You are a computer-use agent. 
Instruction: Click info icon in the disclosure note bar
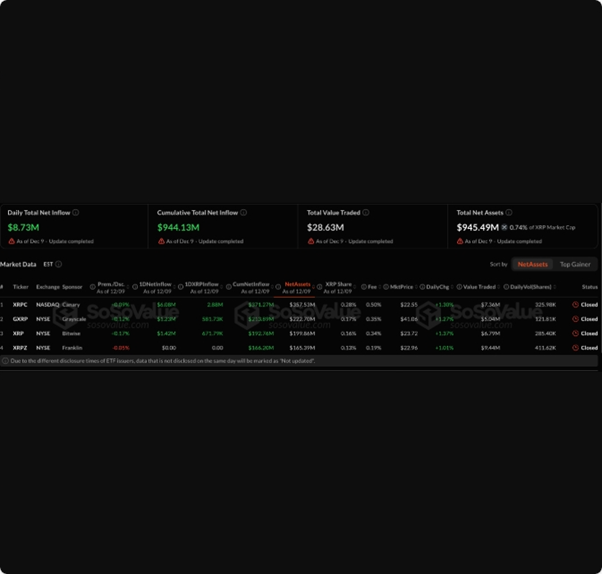(x=5, y=361)
